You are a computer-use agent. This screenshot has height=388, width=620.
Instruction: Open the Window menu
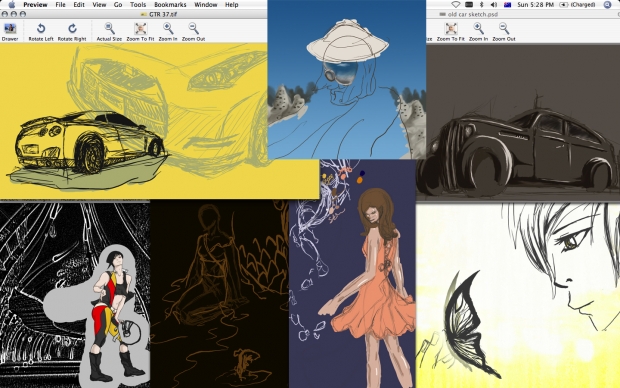[206, 5]
